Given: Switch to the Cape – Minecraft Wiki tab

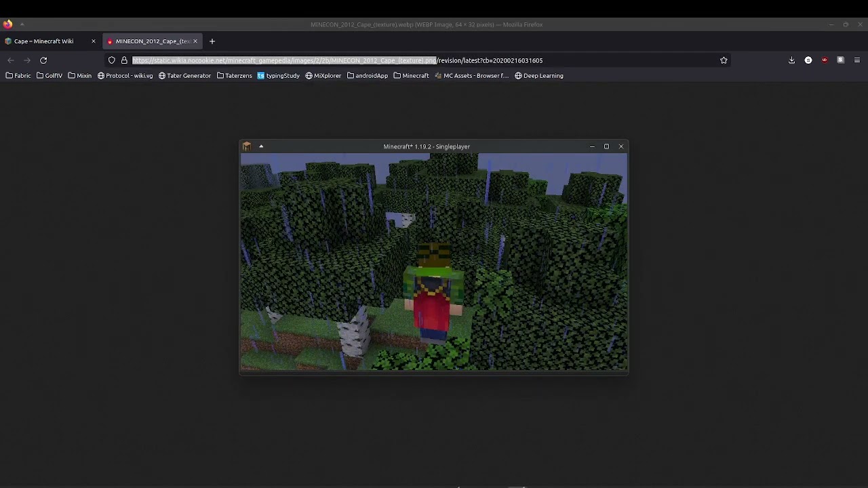Looking at the screenshot, I should tap(43, 41).
